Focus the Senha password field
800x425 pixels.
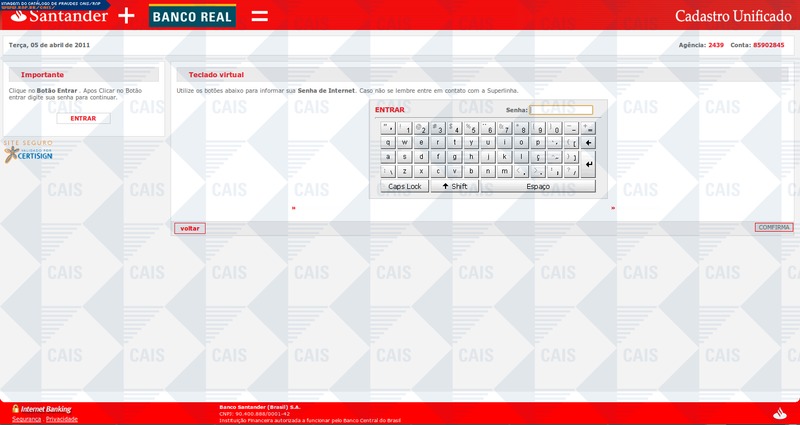561,110
